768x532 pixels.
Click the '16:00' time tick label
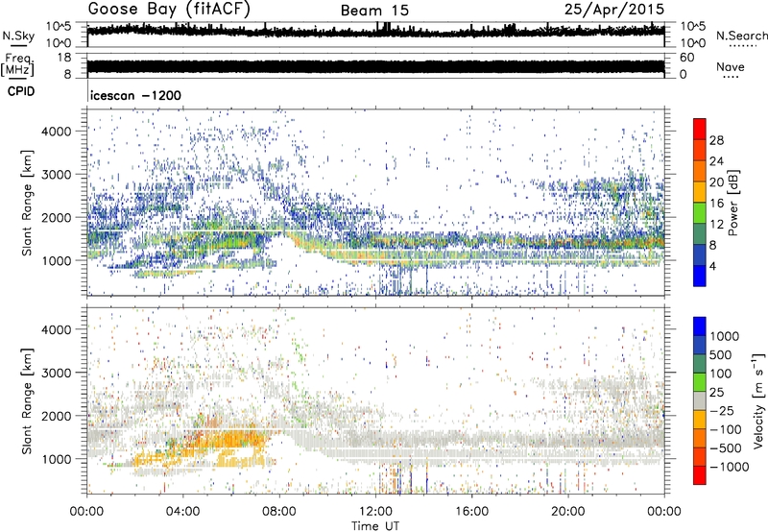pyautogui.click(x=471, y=512)
